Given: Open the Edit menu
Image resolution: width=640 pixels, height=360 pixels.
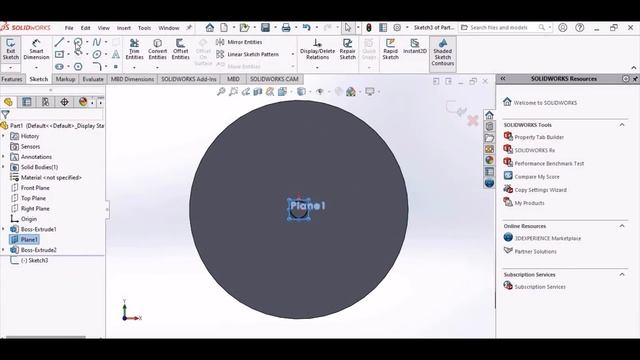Looking at the screenshot, I should (x=85, y=28).
